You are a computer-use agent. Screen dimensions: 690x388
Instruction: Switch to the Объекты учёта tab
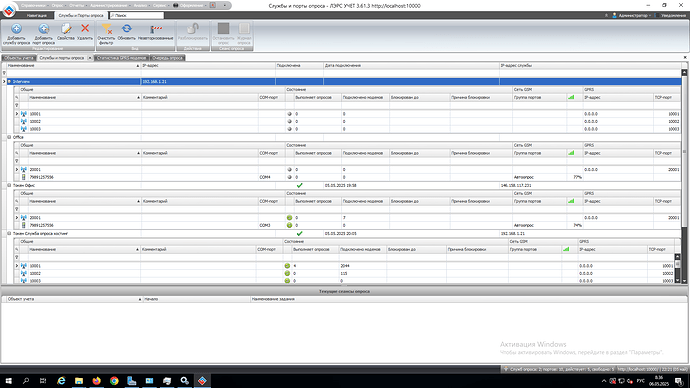click(x=18, y=58)
